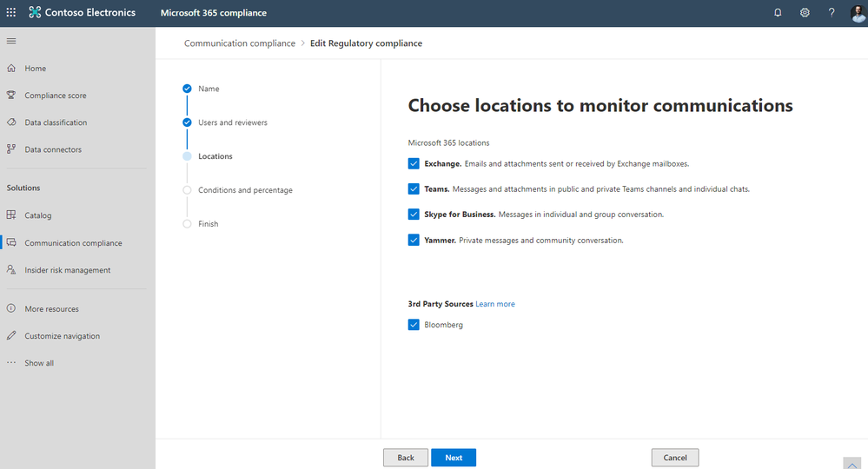Click the Communication compliance breadcrumb
The height and width of the screenshot is (469, 868).
coord(240,43)
